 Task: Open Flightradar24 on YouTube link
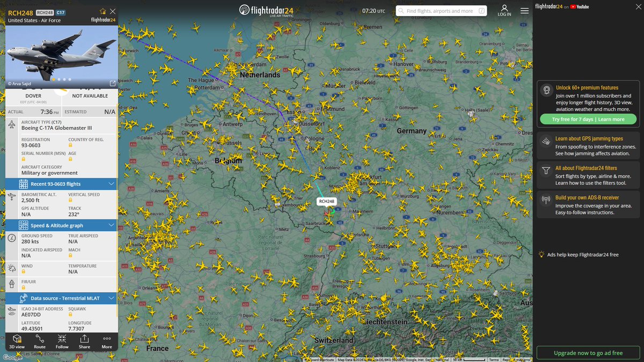pos(562,6)
